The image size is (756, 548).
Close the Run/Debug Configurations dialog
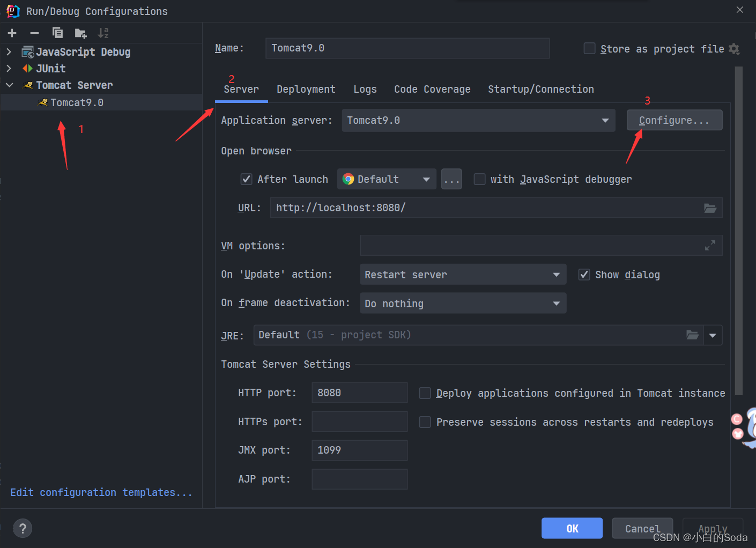click(740, 10)
